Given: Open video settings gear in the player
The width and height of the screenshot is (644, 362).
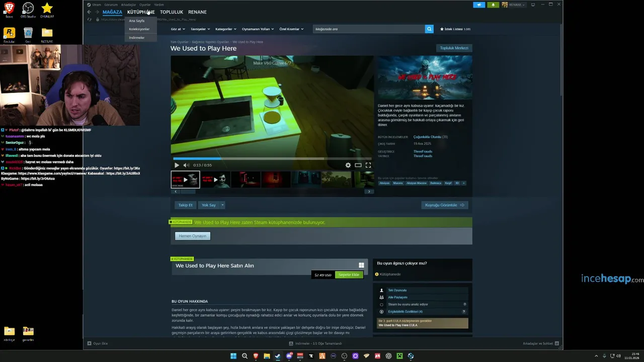Looking at the screenshot, I should 348,165.
